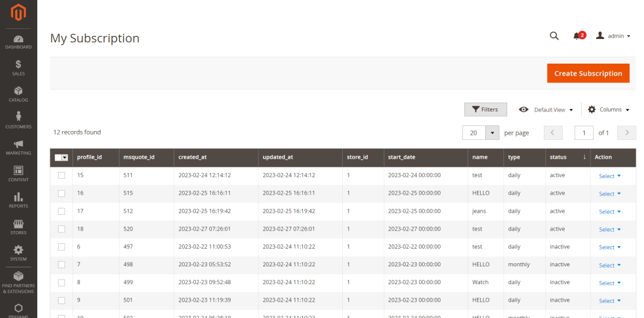Check the row for profile_id 15
Image resolution: width=644 pixels, height=318 pixels.
coord(61,176)
